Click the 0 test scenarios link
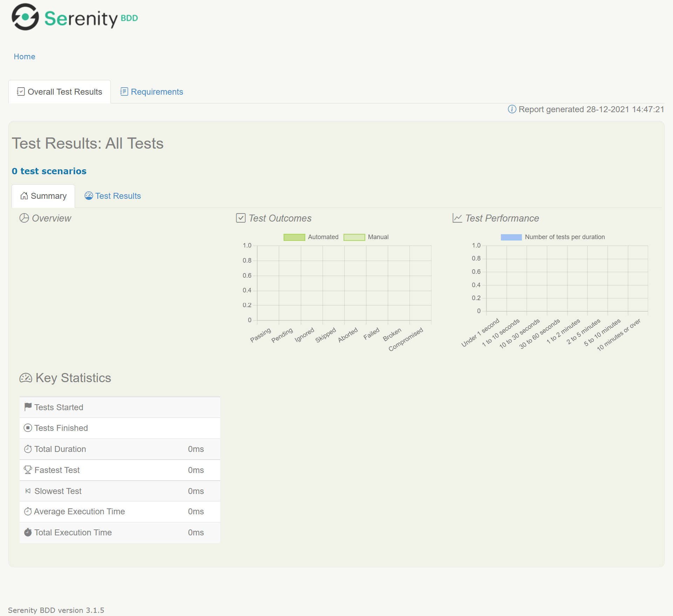The image size is (673, 616). pos(49,171)
